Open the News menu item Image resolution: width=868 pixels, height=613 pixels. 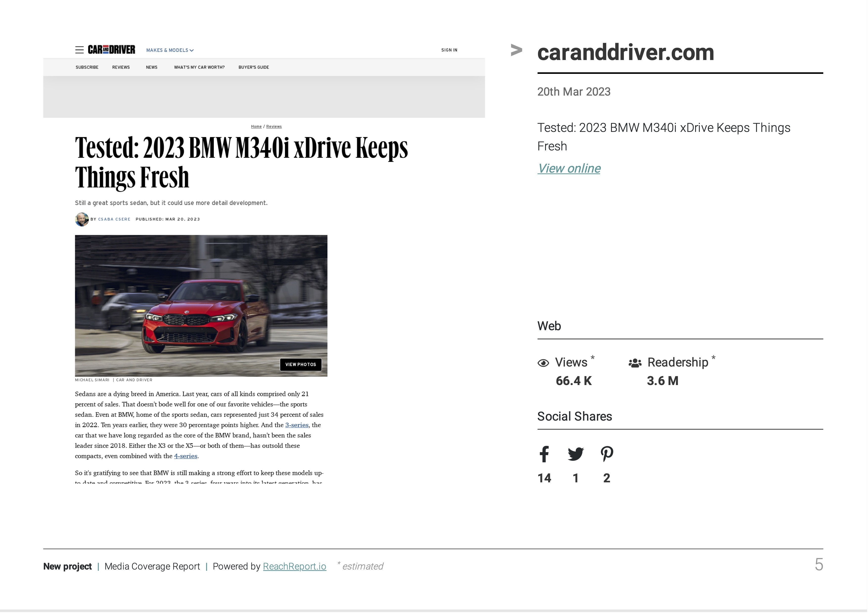click(x=152, y=67)
